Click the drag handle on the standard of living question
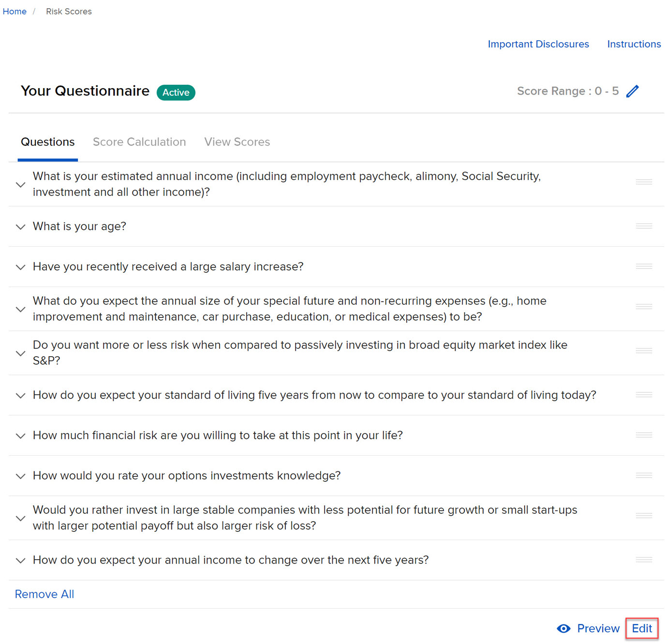The height and width of the screenshot is (644, 665). click(x=644, y=394)
